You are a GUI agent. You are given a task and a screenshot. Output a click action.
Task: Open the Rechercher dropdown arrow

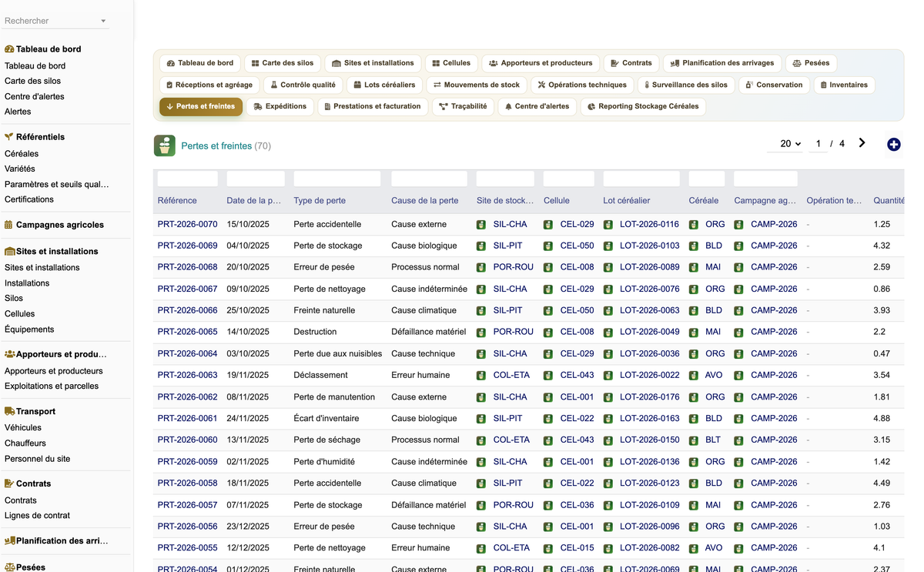pos(103,21)
